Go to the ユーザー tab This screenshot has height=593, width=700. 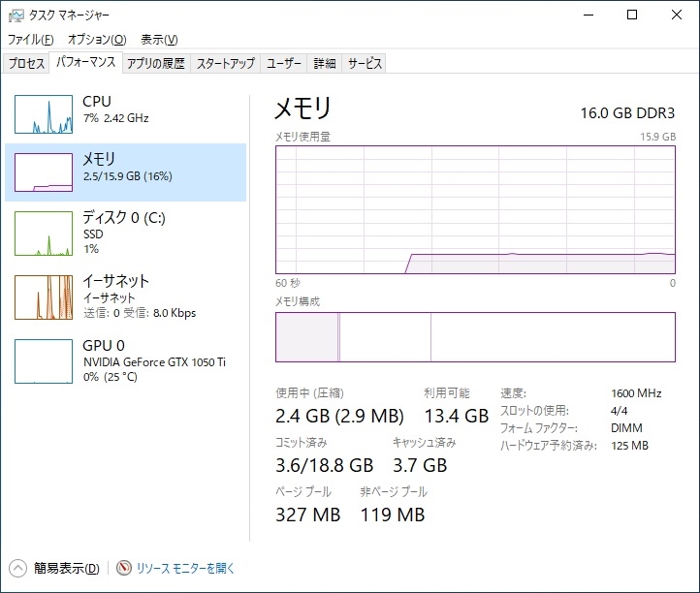[x=284, y=64]
